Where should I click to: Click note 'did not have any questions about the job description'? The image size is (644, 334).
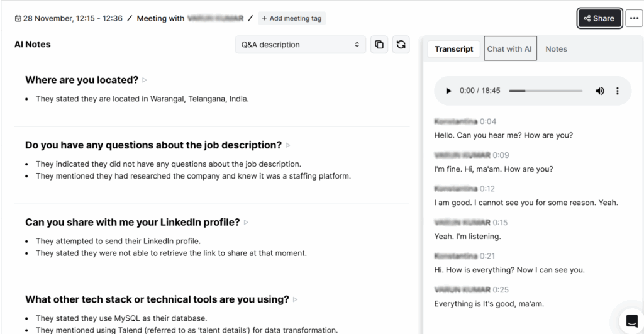(169, 164)
